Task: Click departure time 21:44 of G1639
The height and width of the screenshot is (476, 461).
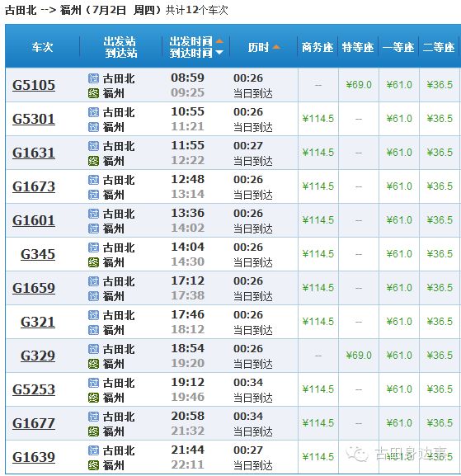Action: pyautogui.click(x=187, y=450)
